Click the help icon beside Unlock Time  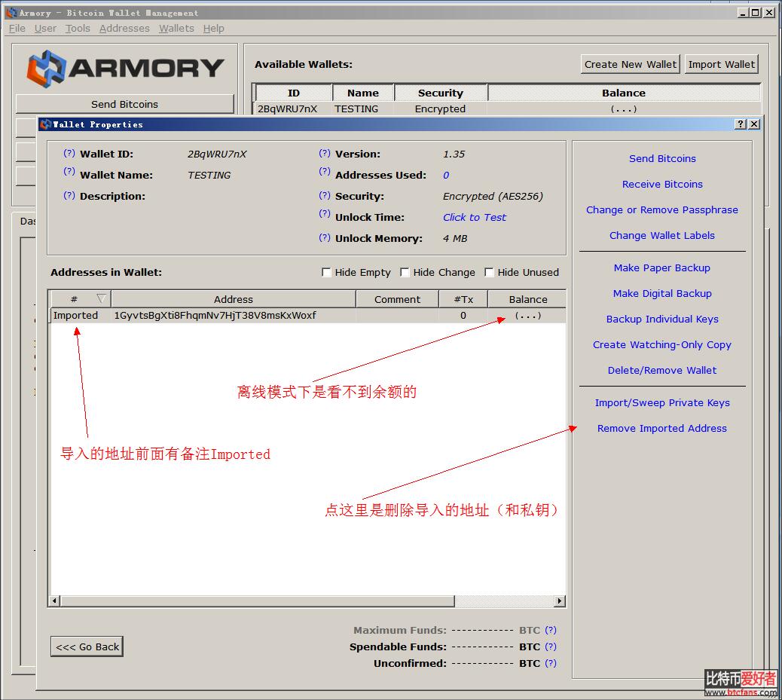325,213
